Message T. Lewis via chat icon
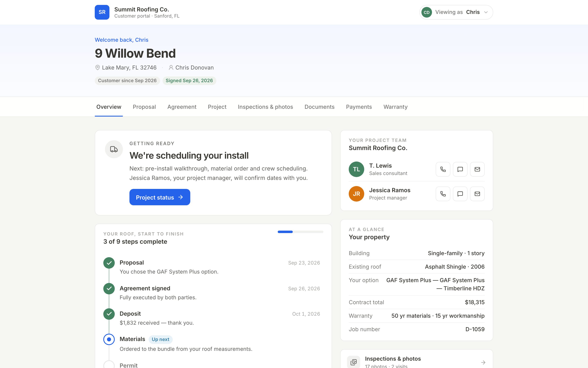Viewport: 588px width, 368px height. (x=460, y=169)
